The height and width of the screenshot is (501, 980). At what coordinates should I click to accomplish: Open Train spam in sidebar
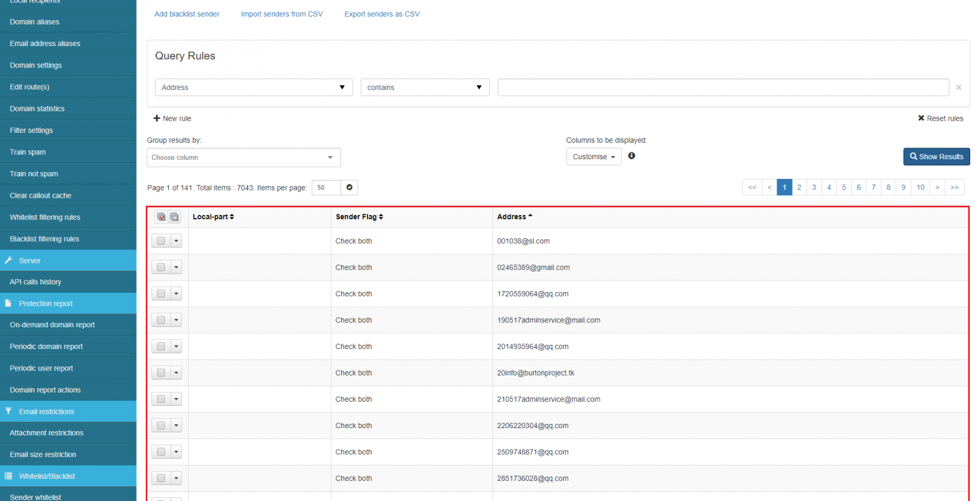pyautogui.click(x=68, y=152)
